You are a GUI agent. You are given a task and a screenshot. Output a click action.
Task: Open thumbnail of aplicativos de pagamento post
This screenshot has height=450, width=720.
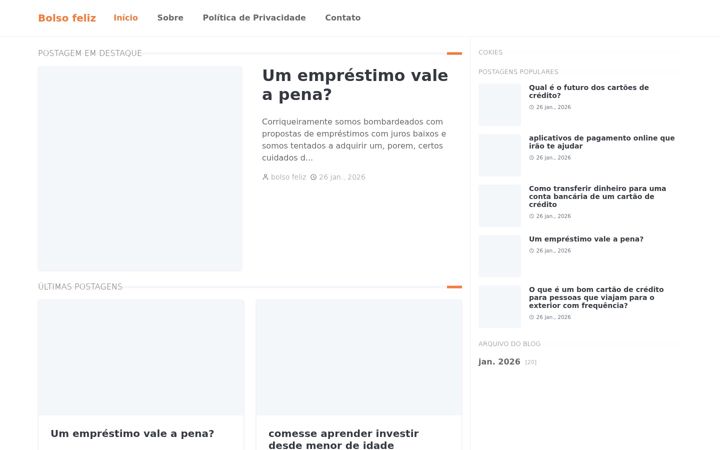point(500,155)
